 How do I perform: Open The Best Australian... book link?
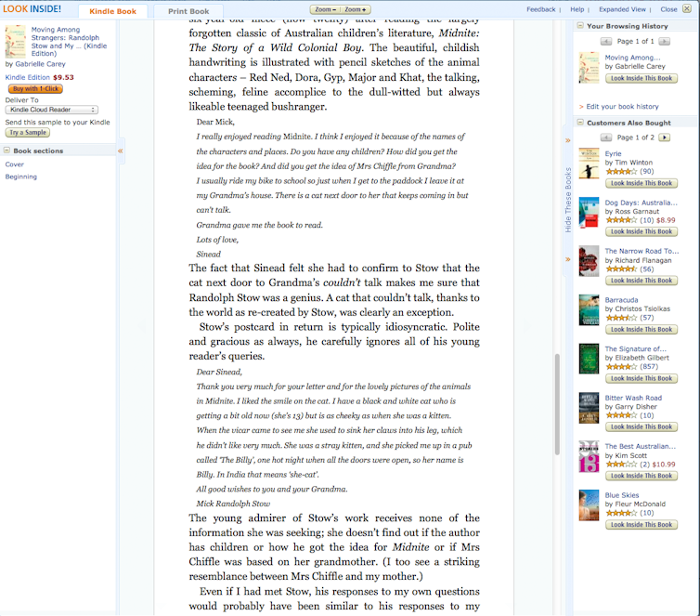pos(641,446)
